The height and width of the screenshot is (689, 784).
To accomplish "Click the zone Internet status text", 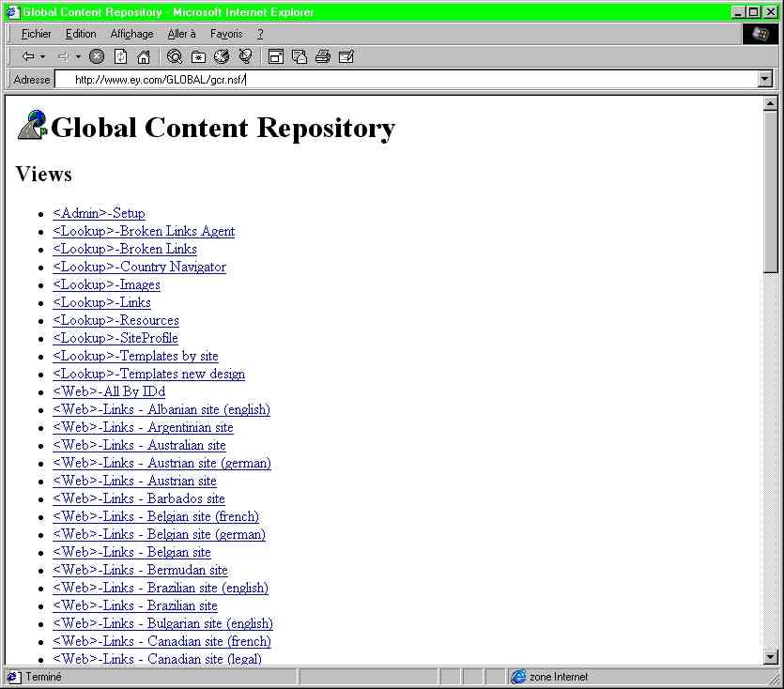I will pos(559,677).
